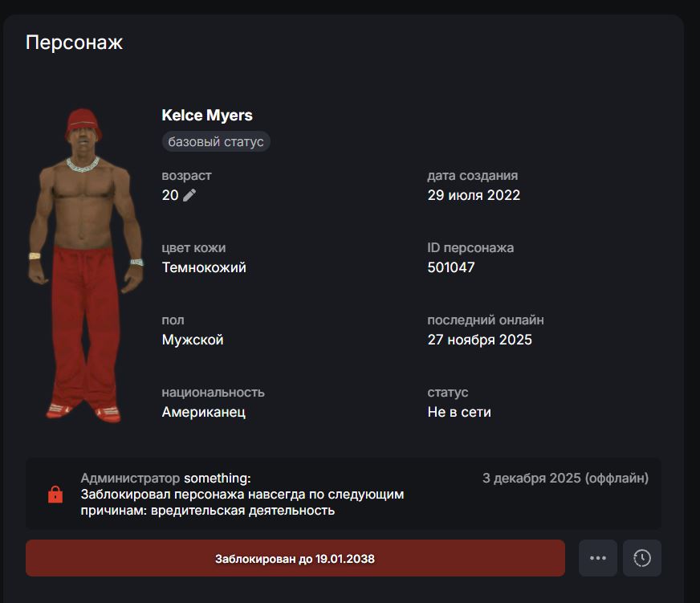
Task: Click the age value 20
Action: click(170, 195)
